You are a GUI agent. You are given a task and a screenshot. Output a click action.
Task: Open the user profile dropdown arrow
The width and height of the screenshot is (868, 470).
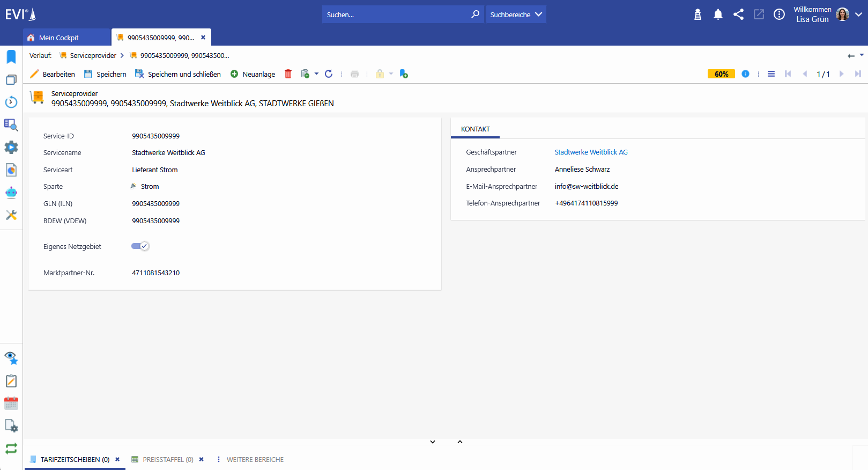click(x=858, y=14)
